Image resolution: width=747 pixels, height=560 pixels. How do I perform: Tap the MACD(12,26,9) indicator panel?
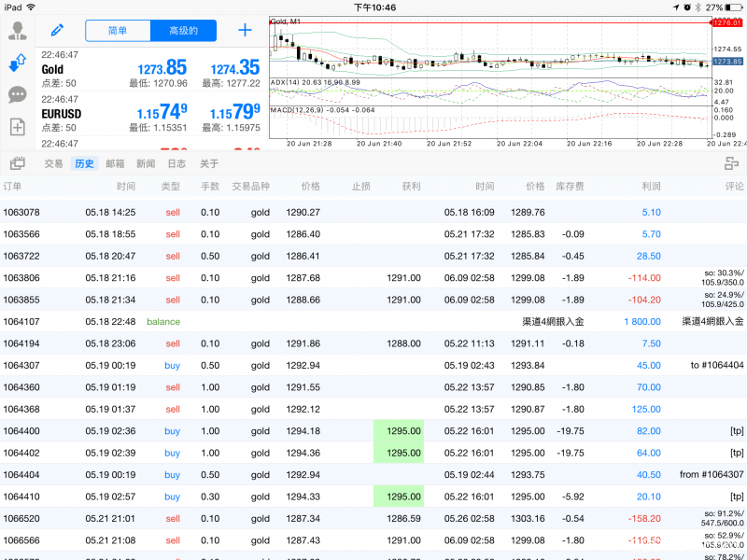click(x=489, y=122)
